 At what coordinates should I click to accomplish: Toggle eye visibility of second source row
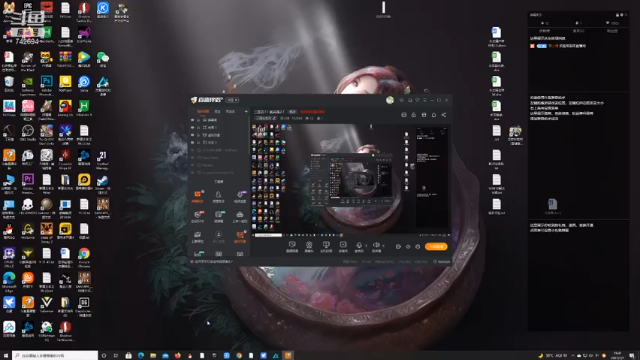(193, 127)
